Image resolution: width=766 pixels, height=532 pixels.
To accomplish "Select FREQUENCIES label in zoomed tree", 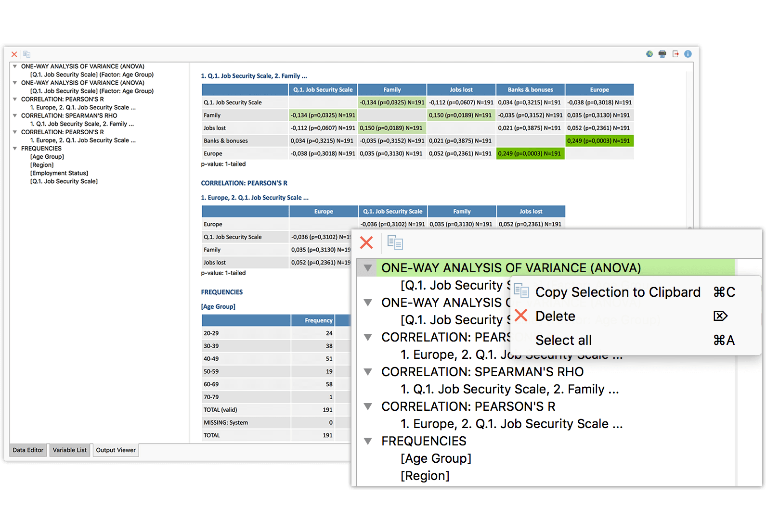I will click(x=424, y=441).
